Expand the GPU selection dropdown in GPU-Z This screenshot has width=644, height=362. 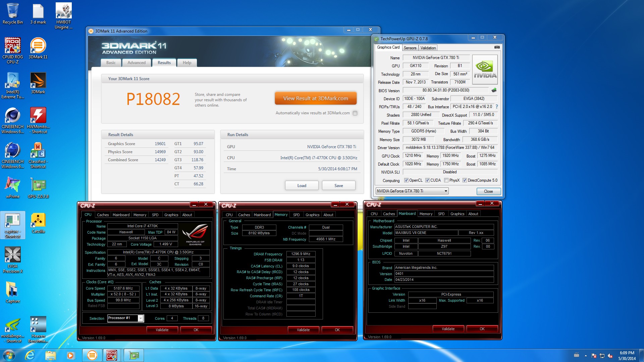(445, 191)
